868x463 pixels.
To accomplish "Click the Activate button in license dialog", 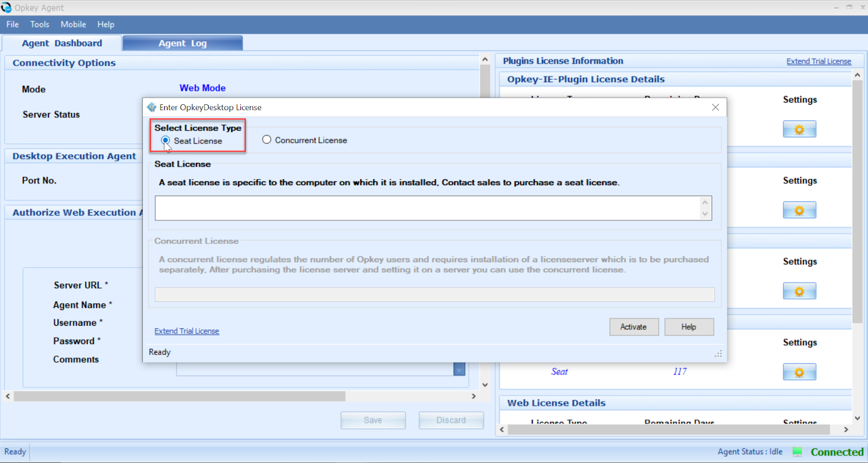I will [x=634, y=327].
